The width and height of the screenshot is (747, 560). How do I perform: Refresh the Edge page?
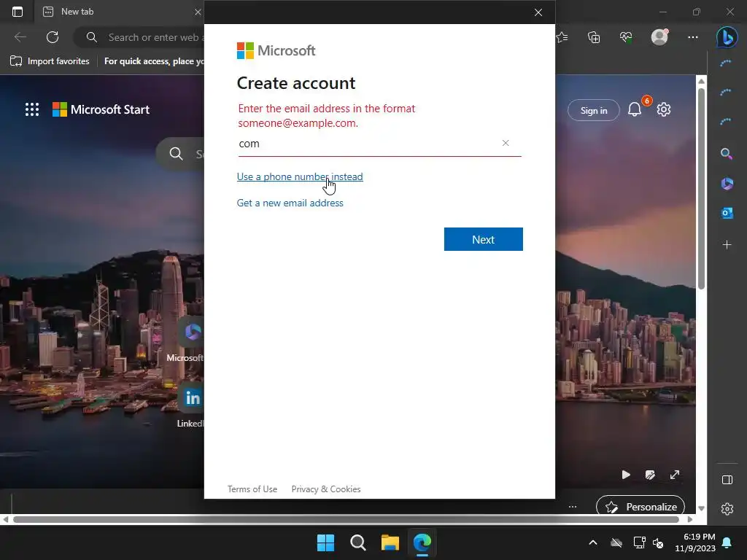tap(53, 37)
